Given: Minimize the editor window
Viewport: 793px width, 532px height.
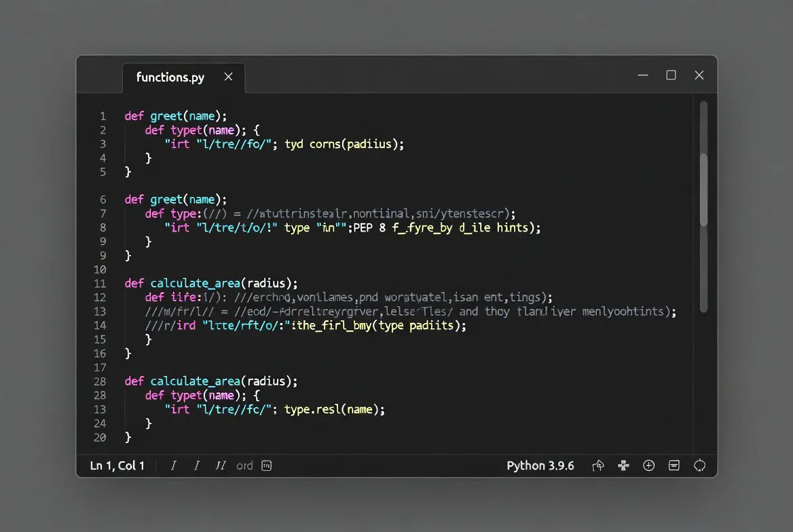Looking at the screenshot, I should pyautogui.click(x=643, y=75).
